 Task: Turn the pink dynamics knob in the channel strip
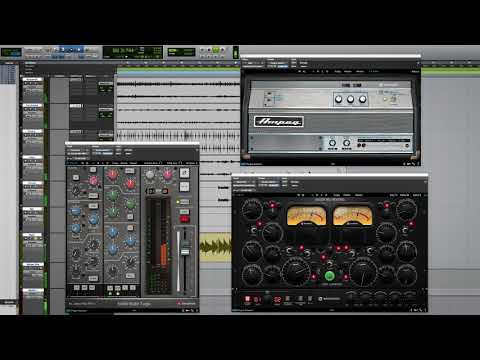tap(94, 181)
